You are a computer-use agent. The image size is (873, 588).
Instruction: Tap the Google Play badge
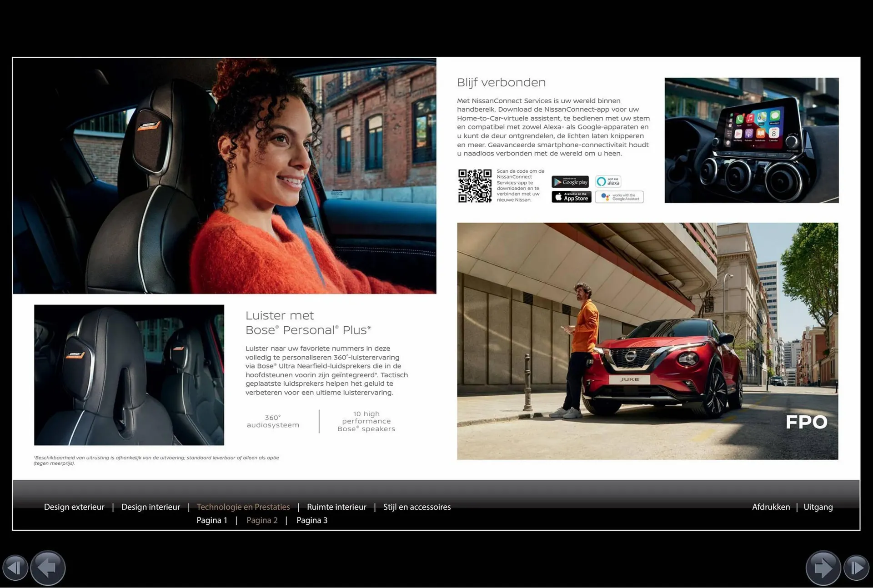(x=570, y=182)
